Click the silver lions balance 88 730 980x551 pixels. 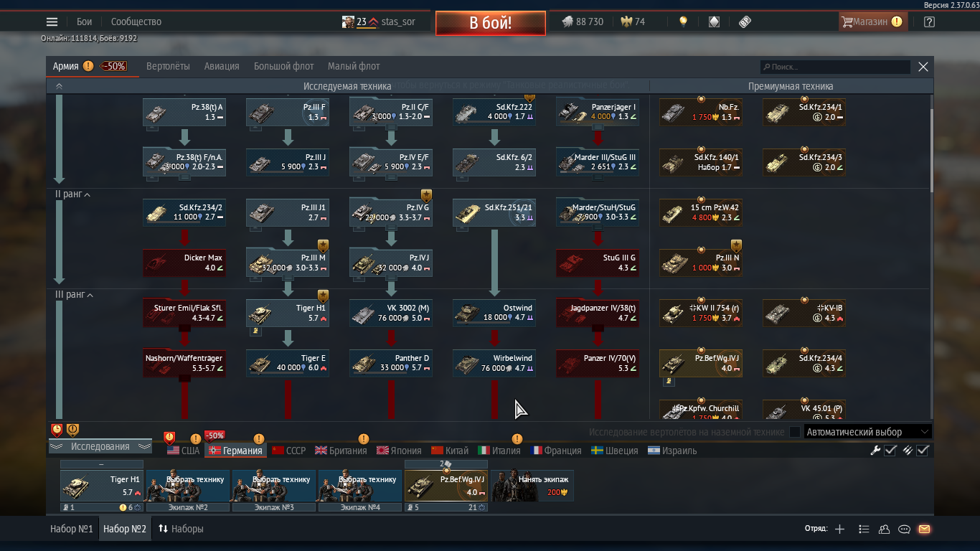click(x=582, y=22)
